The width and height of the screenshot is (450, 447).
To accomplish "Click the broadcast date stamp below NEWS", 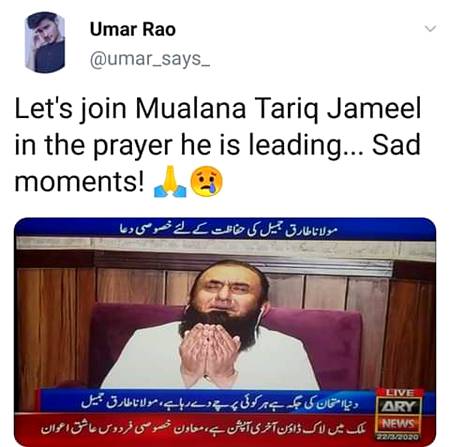I will (x=399, y=437).
